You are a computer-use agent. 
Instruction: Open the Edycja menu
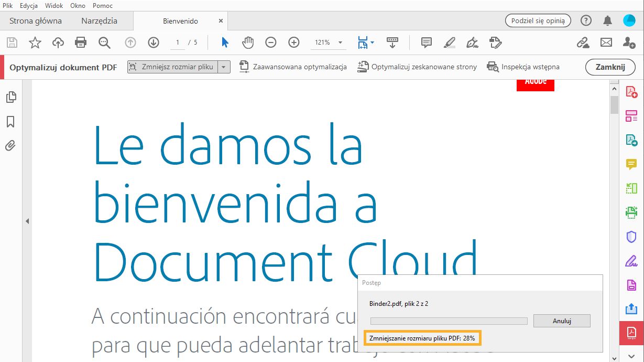(x=28, y=6)
